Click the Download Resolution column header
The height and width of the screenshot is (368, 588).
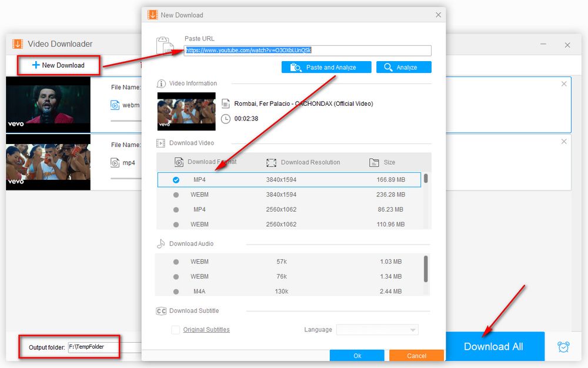click(310, 162)
